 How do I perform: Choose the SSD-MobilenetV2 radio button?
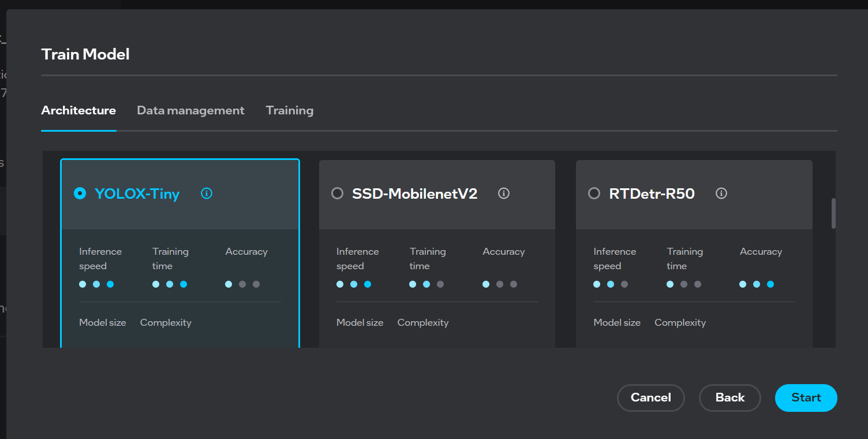click(337, 194)
